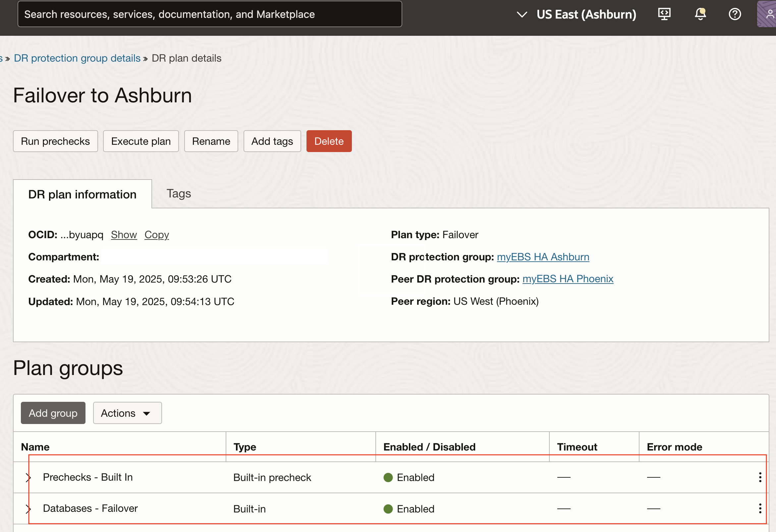Click the Run prechecks button

55,141
